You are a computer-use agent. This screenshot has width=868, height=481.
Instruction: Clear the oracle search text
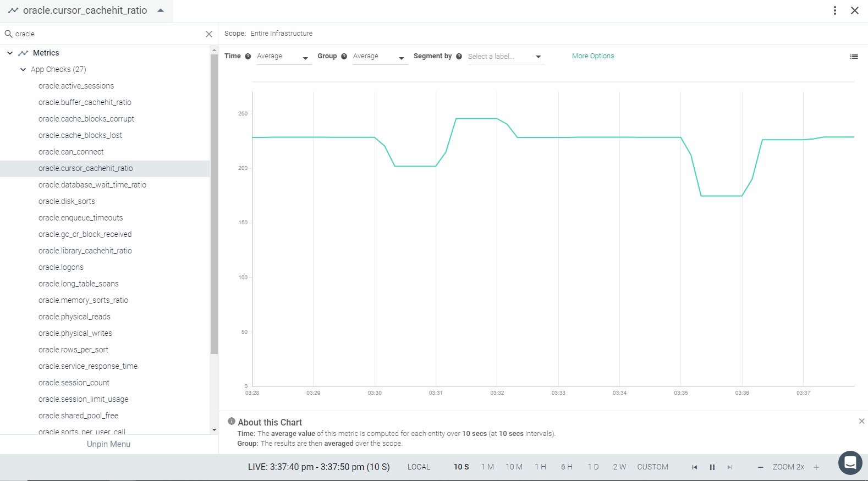click(x=209, y=34)
